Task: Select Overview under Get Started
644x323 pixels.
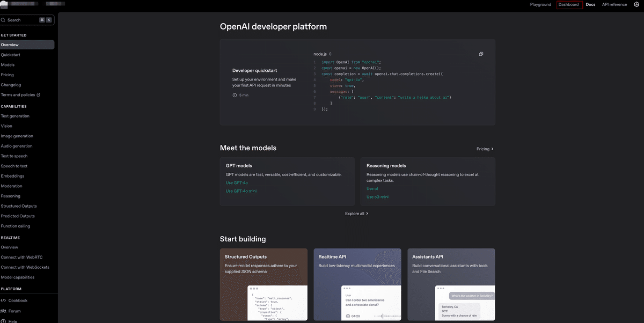Action: point(27,45)
